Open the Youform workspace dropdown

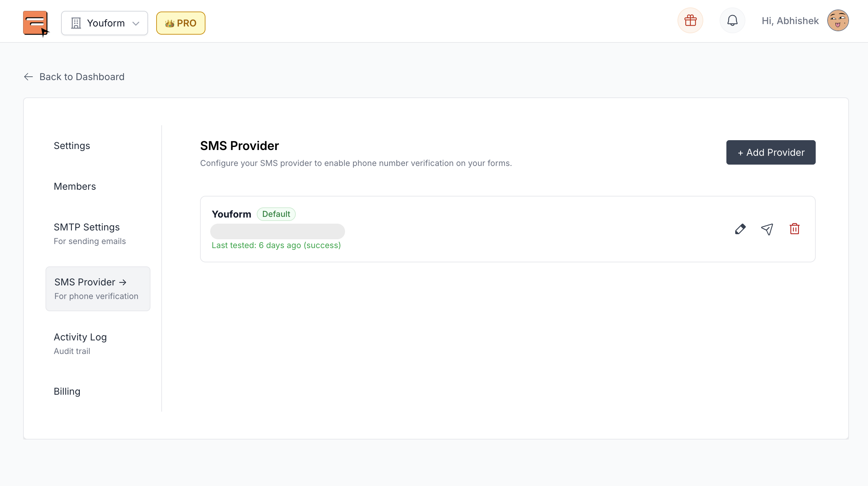105,23
